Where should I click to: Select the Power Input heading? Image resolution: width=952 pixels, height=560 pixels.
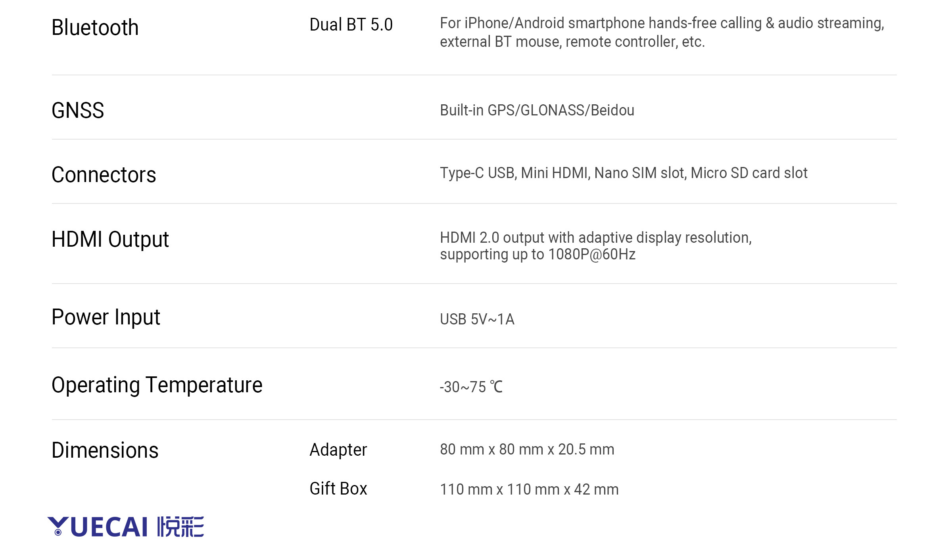(x=106, y=317)
